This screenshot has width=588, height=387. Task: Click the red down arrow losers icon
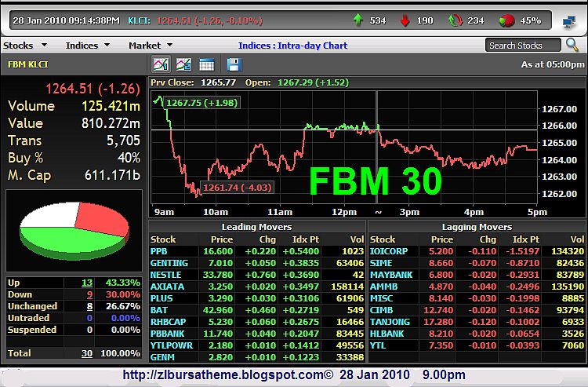click(x=405, y=20)
